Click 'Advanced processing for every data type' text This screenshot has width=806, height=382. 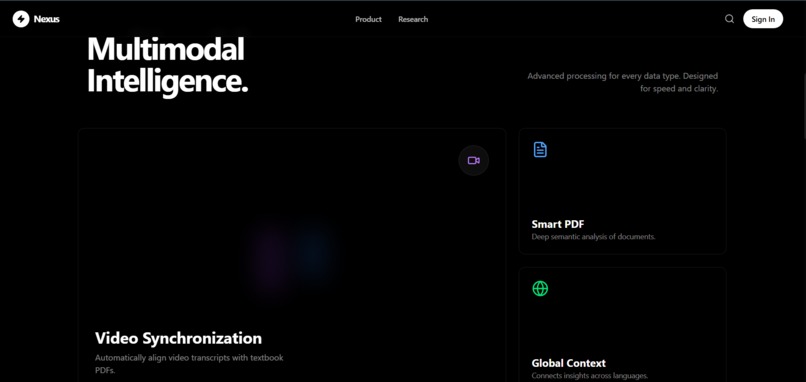pyautogui.click(x=622, y=82)
